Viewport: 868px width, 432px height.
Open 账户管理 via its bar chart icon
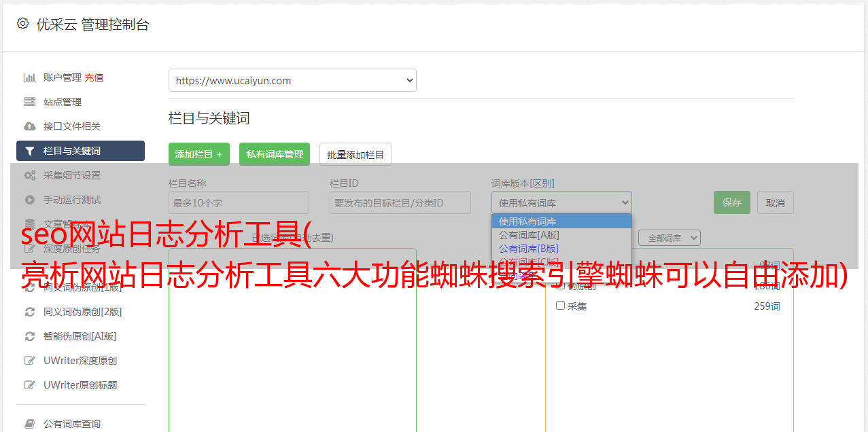(x=30, y=77)
